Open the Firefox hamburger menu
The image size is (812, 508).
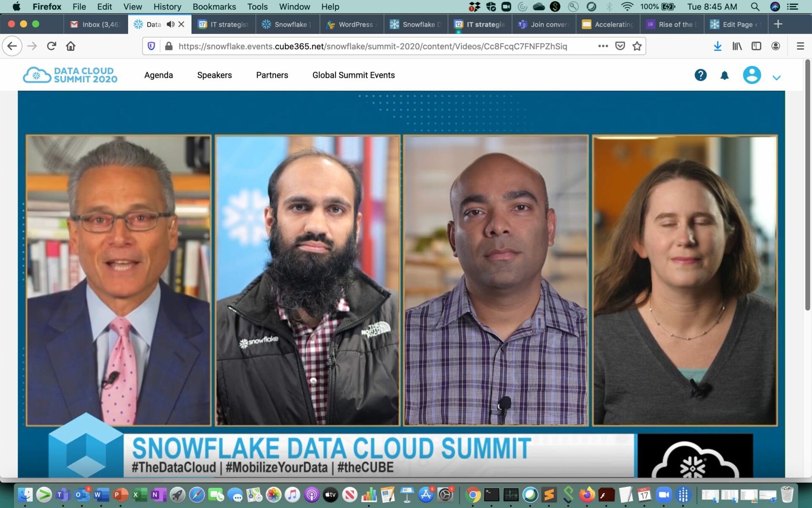click(800, 46)
